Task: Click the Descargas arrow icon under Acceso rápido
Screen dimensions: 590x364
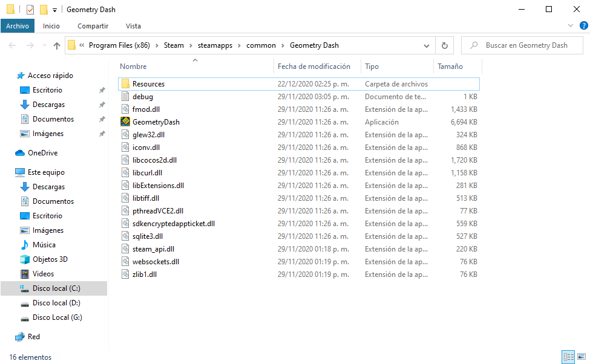Action: tap(24, 105)
